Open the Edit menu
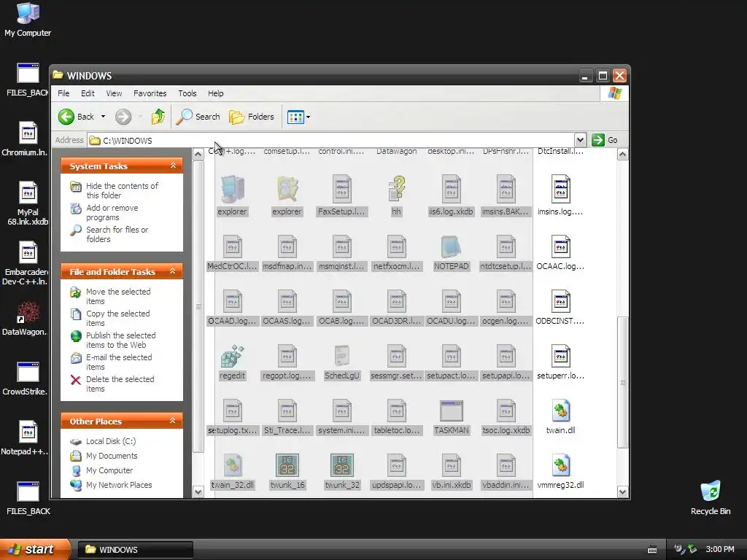This screenshot has height=560, width=747. 88,93
